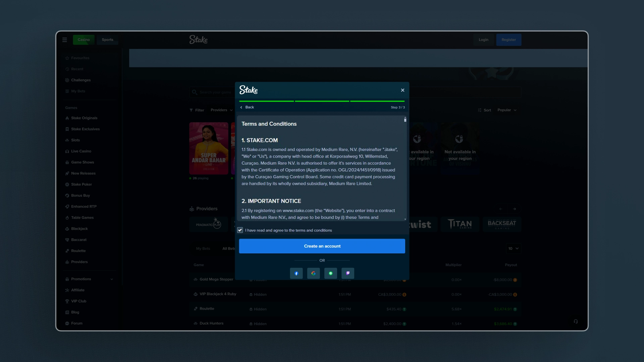
Task: Untick the agree to terms and conditions checkbox
Action: [240, 230]
